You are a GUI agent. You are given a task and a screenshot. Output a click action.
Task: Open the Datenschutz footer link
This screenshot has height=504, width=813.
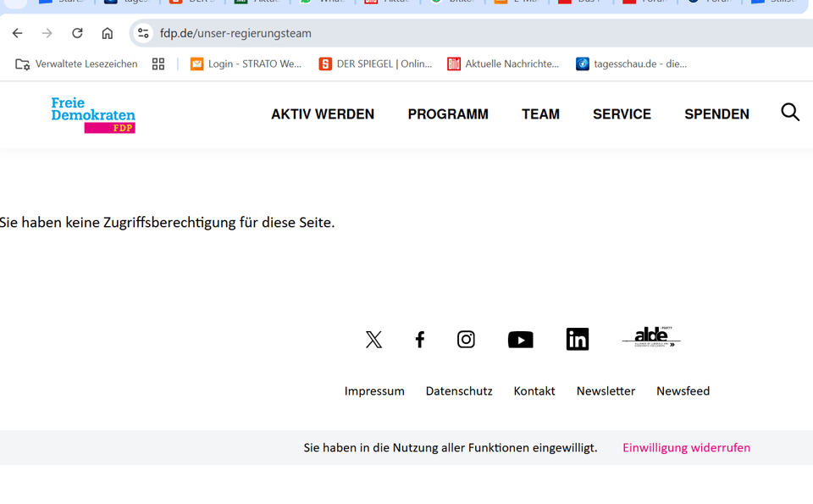(x=459, y=390)
